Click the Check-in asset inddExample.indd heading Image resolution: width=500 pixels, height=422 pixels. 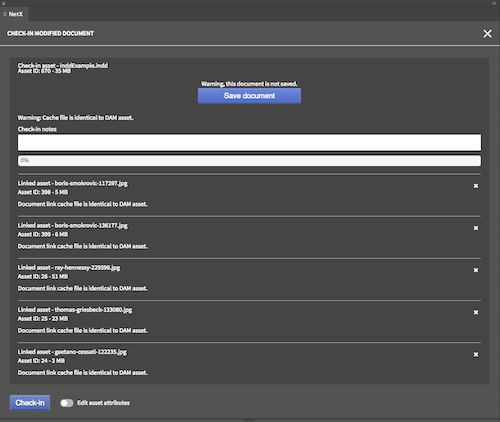coord(63,65)
